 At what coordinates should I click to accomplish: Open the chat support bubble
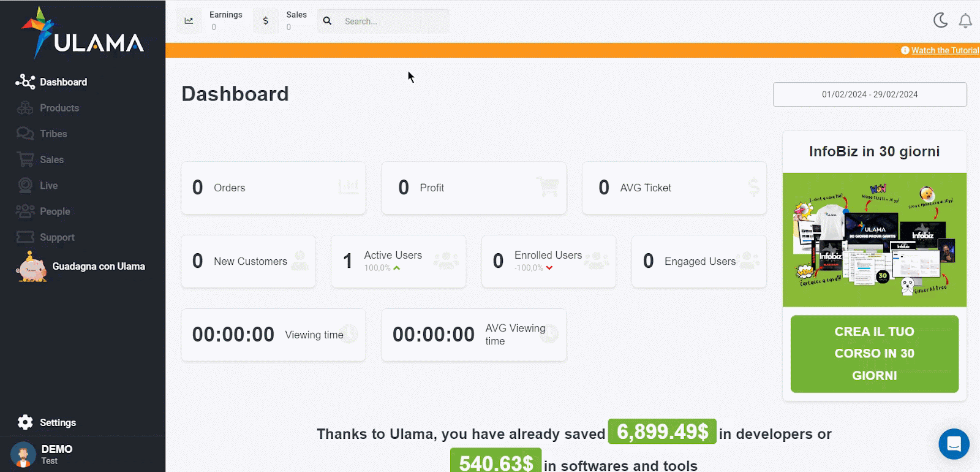point(954,444)
